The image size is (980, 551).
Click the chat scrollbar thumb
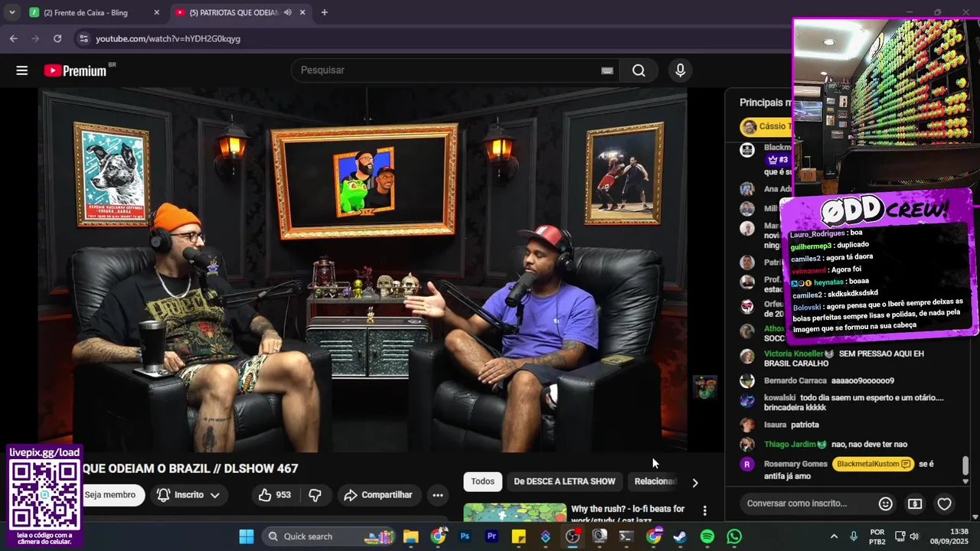coord(965,465)
